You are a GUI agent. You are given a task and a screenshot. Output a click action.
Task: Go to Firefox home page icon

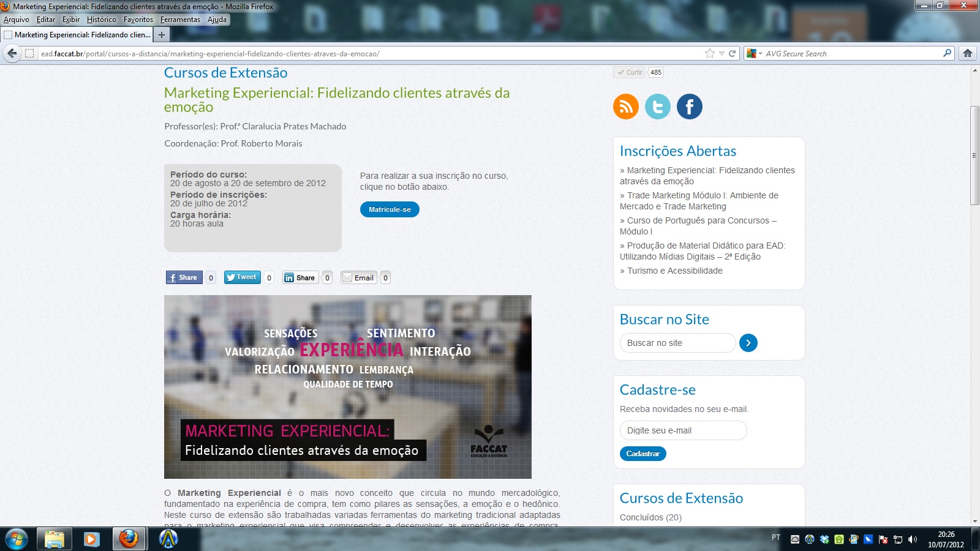tap(968, 53)
